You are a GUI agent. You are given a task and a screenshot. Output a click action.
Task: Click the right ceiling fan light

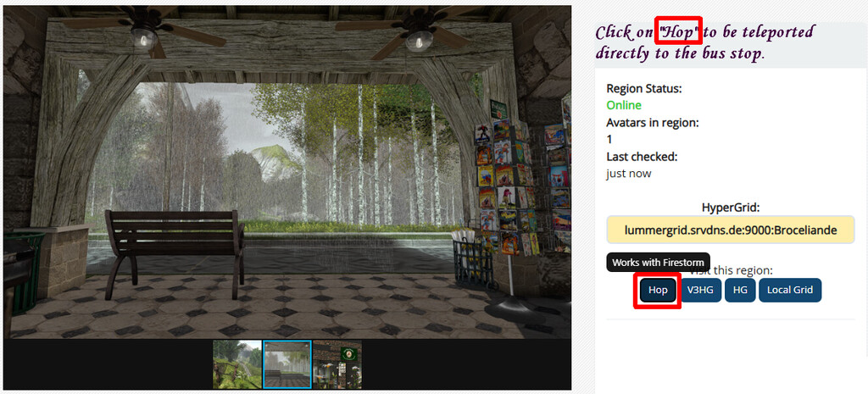click(419, 39)
